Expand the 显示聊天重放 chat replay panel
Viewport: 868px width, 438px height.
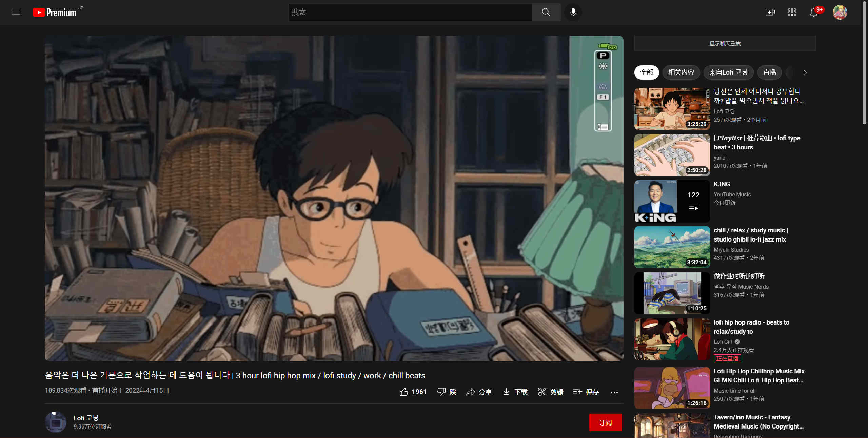[725, 43]
